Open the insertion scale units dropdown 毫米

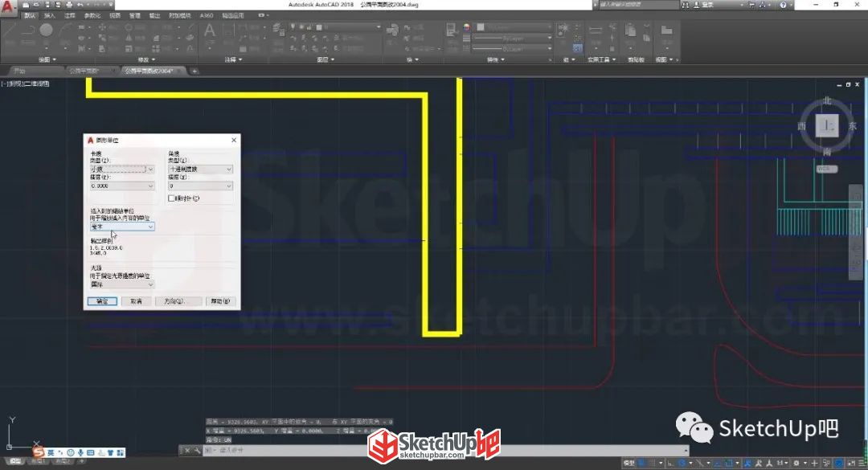122,227
